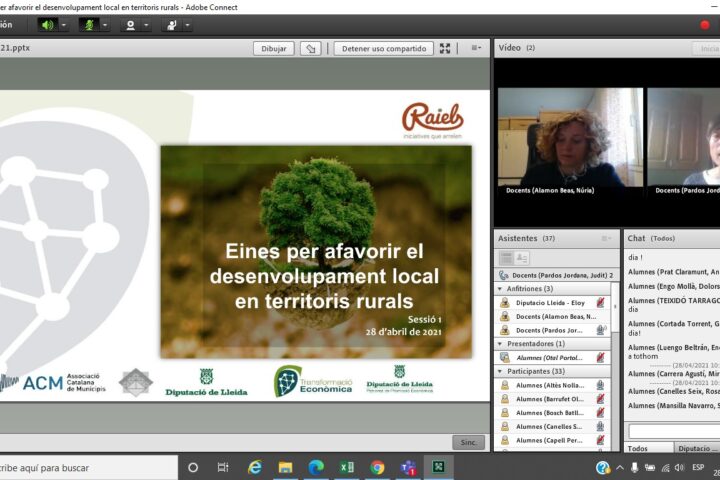Click the mic icon for Alumnes (Canelles S...
Screen dimensions: 720x480
click(x=600, y=426)
